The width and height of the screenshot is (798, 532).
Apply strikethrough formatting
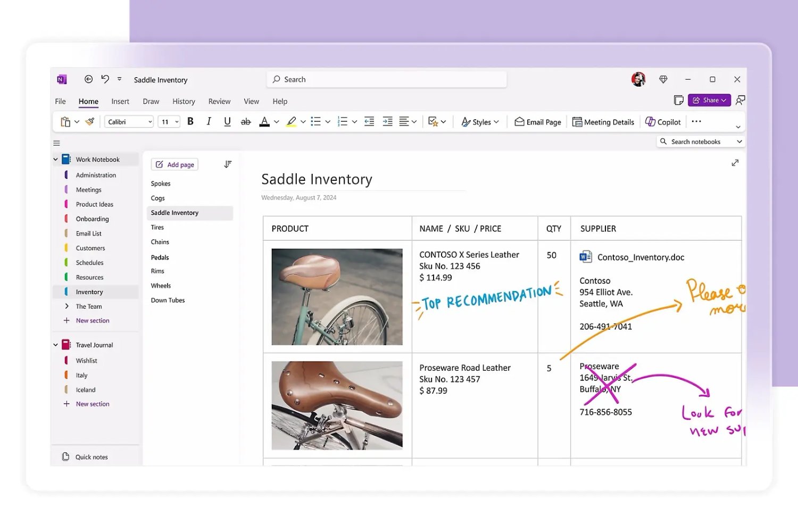245,122
